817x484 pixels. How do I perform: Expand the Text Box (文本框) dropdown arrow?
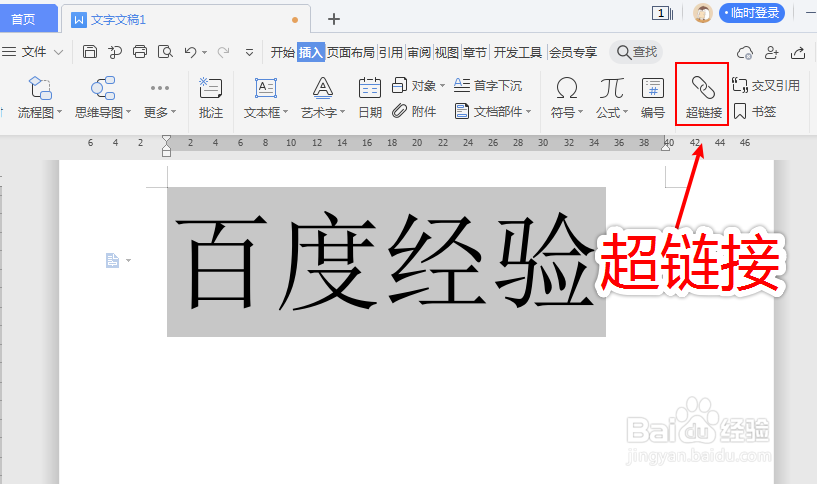pos(285,112)
